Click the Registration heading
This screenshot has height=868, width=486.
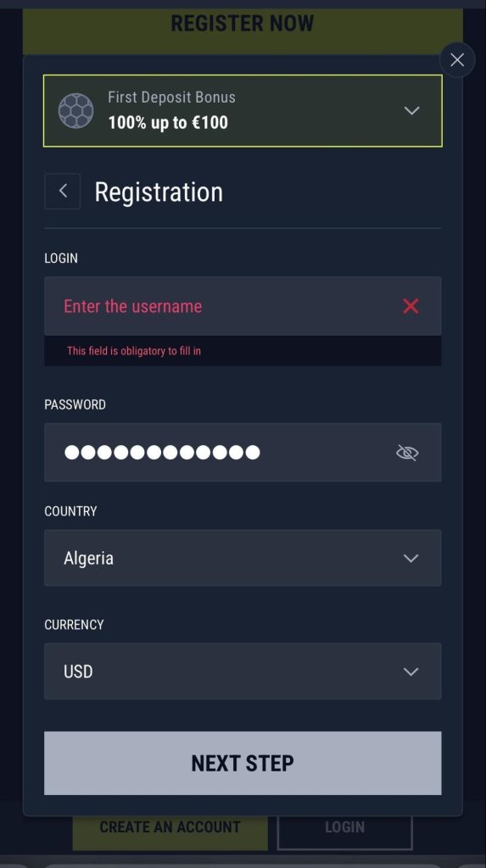[x=159, y=192]
